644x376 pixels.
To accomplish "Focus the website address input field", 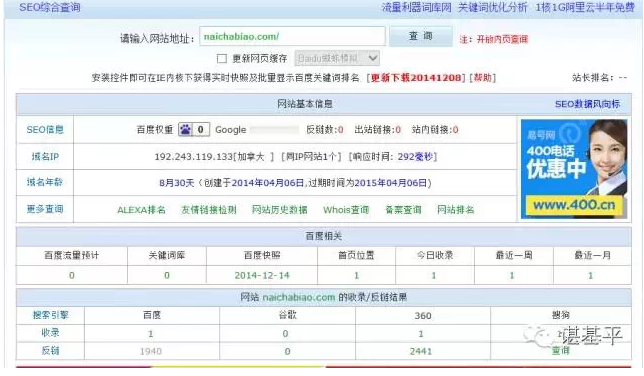I will 292,36.
